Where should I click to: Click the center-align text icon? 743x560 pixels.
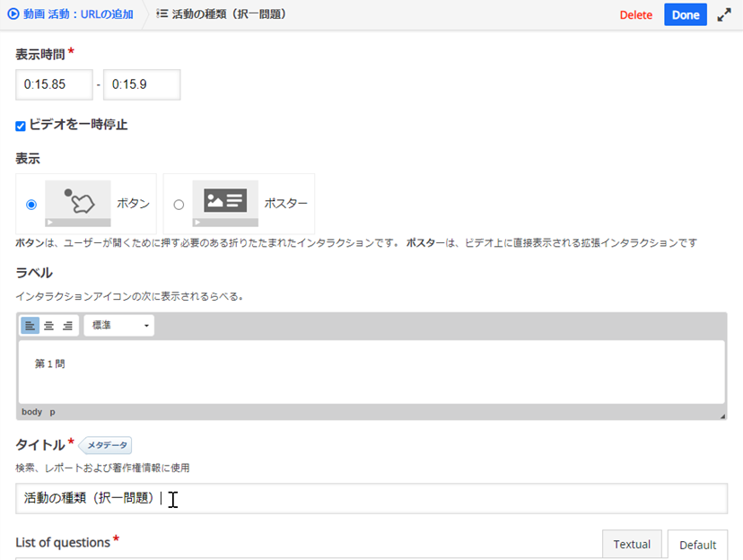tap(48, 326)
